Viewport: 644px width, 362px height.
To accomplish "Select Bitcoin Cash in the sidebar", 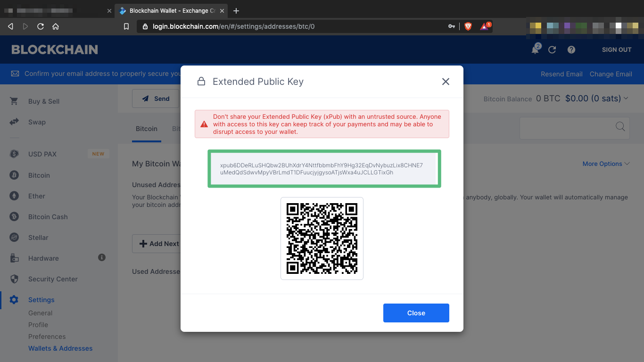I will point(48,217).
